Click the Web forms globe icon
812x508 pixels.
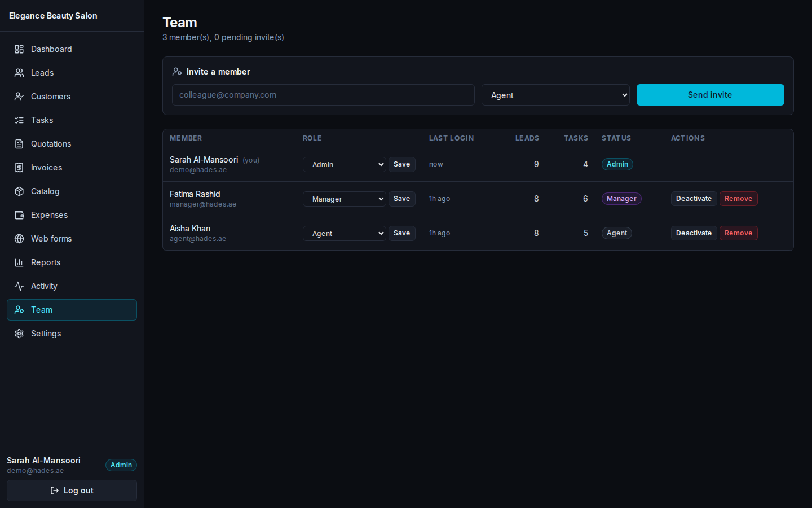pos(19,239)
